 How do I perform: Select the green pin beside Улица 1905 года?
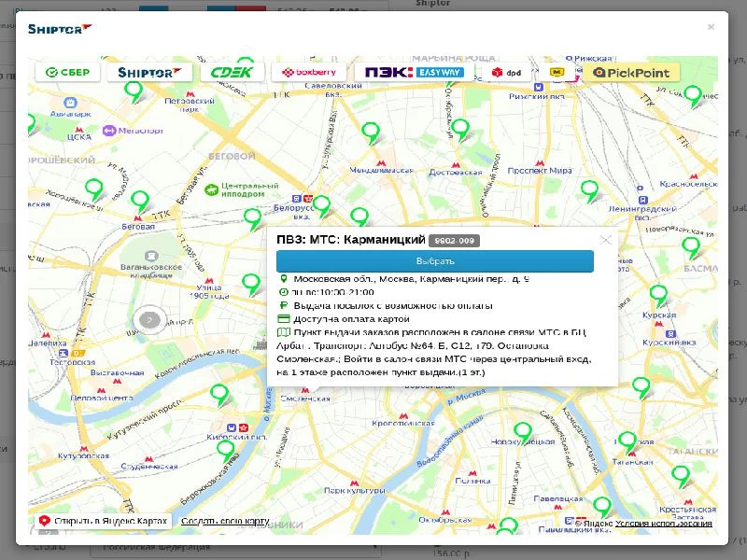click(x=251, y=285)
